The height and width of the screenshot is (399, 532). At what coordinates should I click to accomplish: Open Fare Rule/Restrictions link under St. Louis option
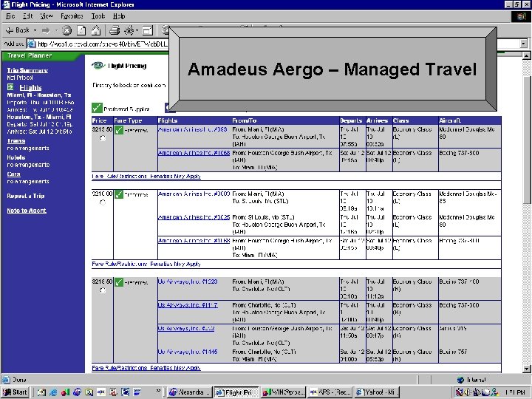click(146, 264)
